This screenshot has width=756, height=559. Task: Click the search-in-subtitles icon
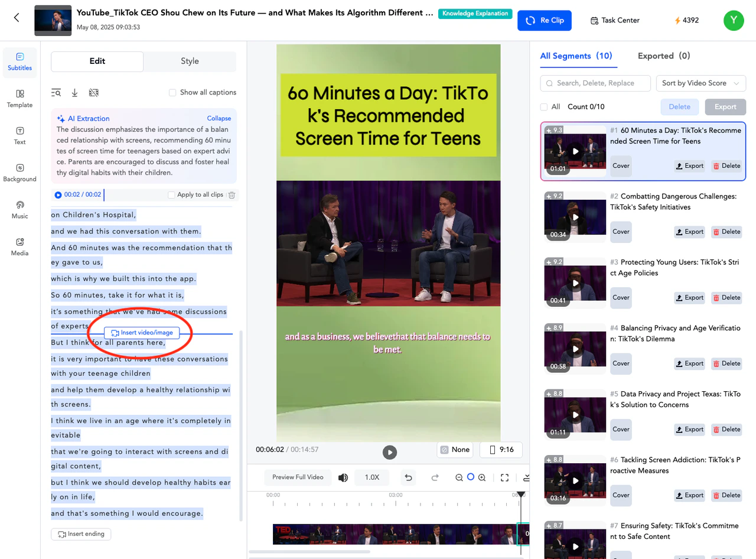click(x=56, y=92)
